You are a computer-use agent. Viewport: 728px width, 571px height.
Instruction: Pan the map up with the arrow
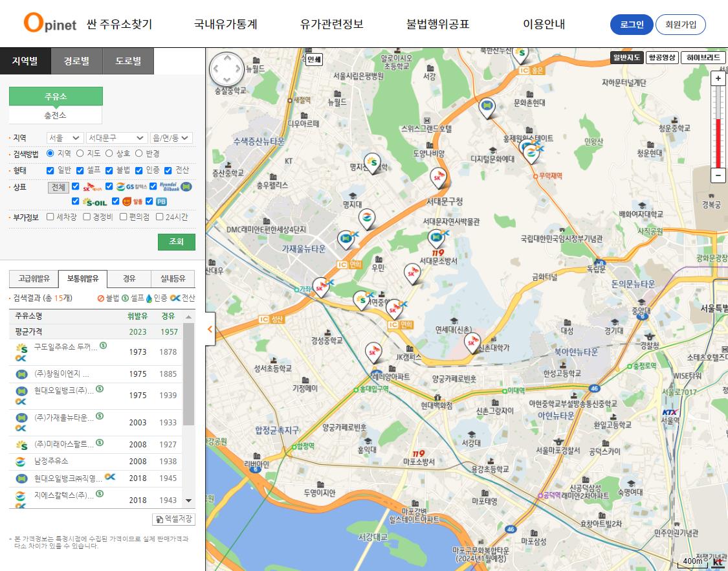coord(227,58)
